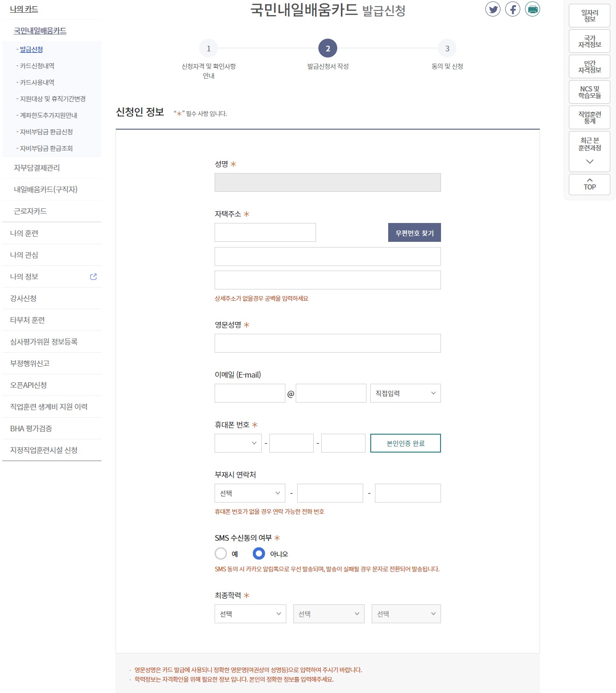Click step 3 동의 및 신청 circle
This screenshot has width=616, height=693.
point(447,48)
